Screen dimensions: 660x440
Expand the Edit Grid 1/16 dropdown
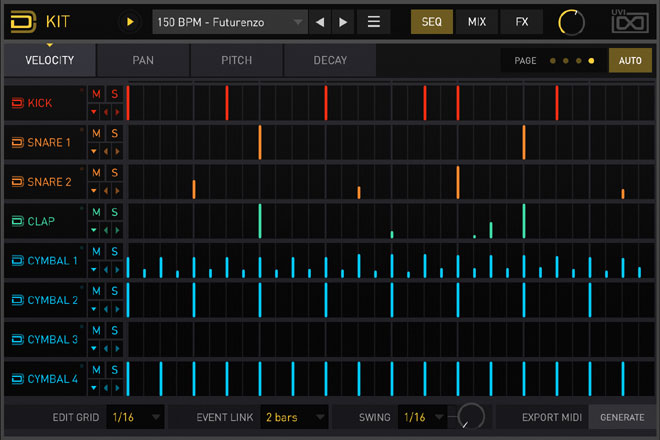click(x=137, y=416)
